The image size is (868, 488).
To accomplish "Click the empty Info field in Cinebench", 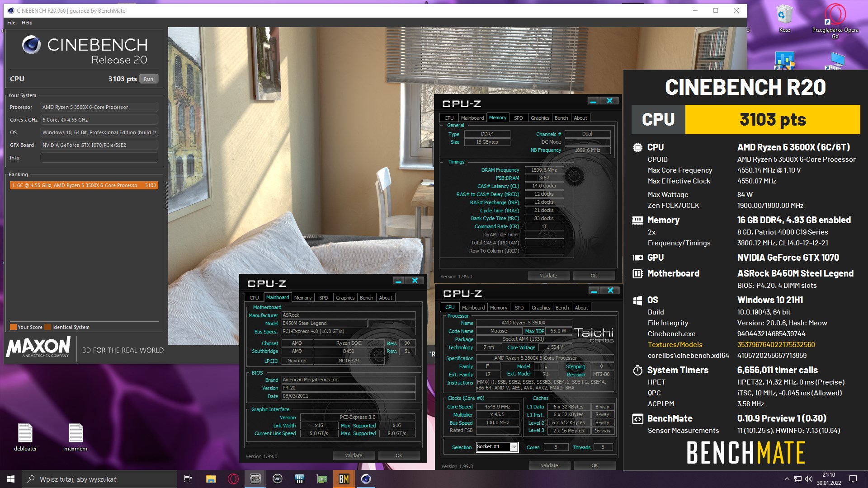I will pos(99,158).
